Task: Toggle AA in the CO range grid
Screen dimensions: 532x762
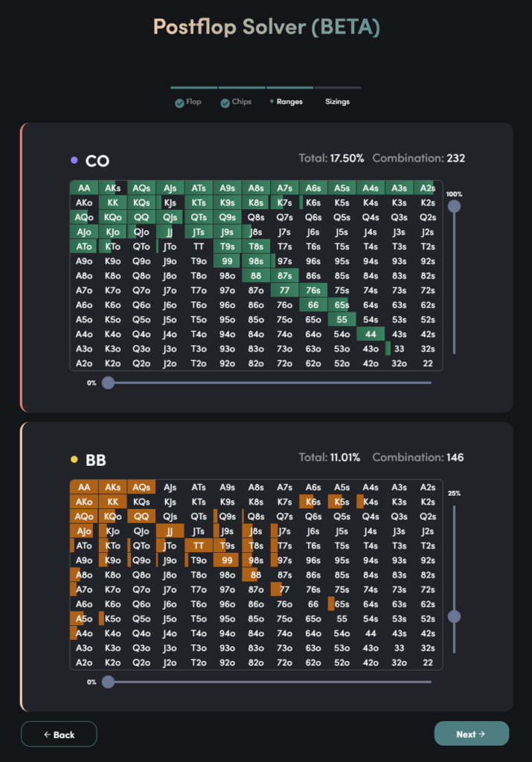Action: [84, 188]
